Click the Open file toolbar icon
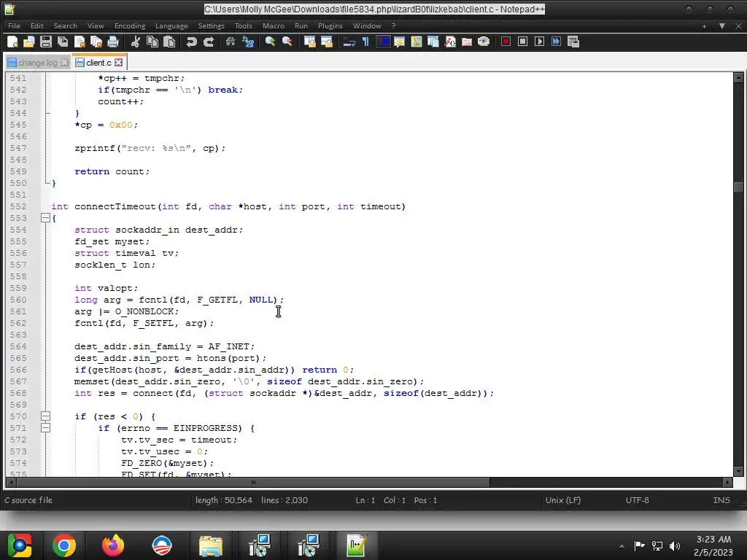Image resolution: width=747 pixels, height=560 pixels. (29, 42)
